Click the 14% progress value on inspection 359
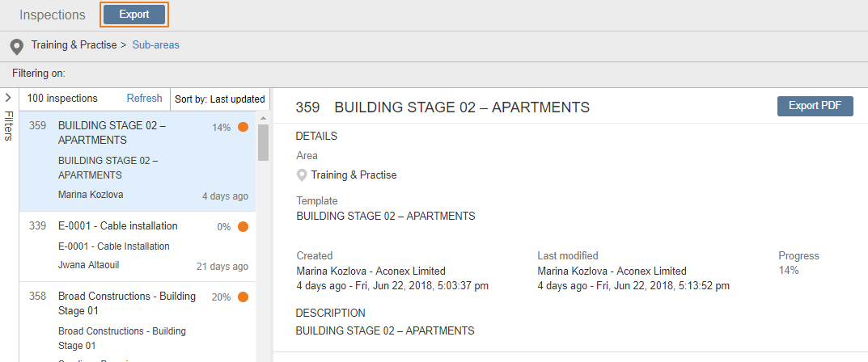This screenshot has width=868, height=362. tap(221, 128)
